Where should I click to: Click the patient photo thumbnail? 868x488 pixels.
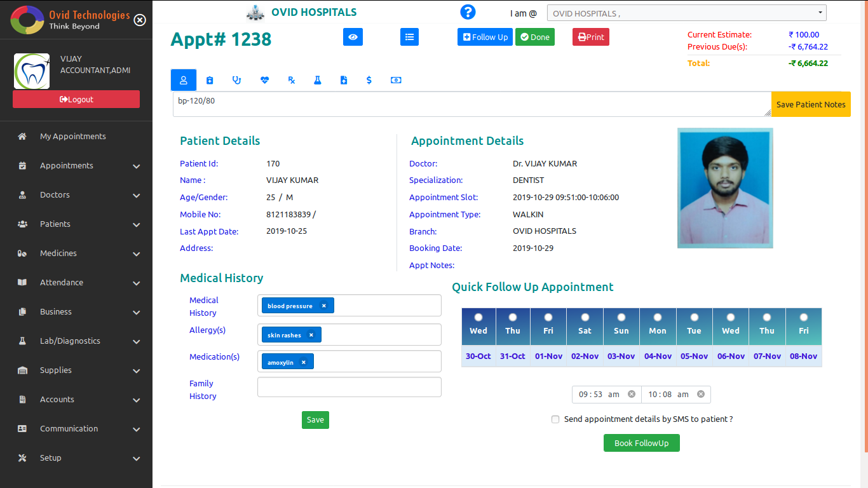[725, 188]
